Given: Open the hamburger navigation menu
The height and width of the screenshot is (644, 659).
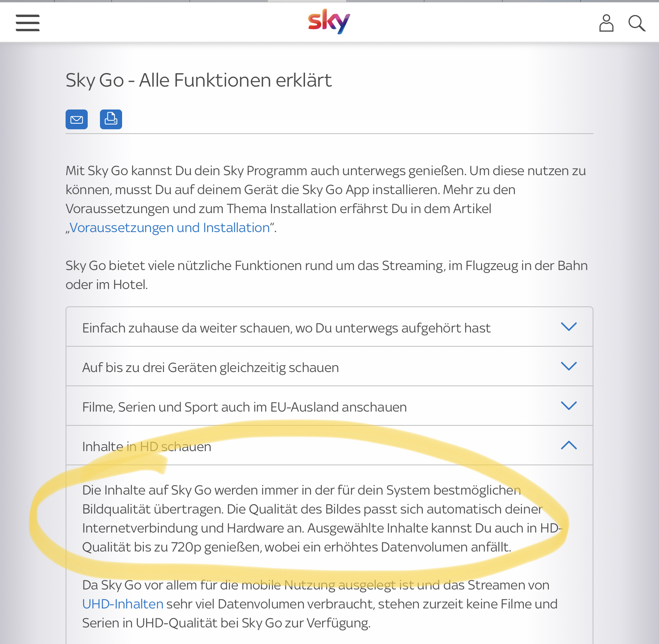Looking at the screenshot, I should 28,23.
